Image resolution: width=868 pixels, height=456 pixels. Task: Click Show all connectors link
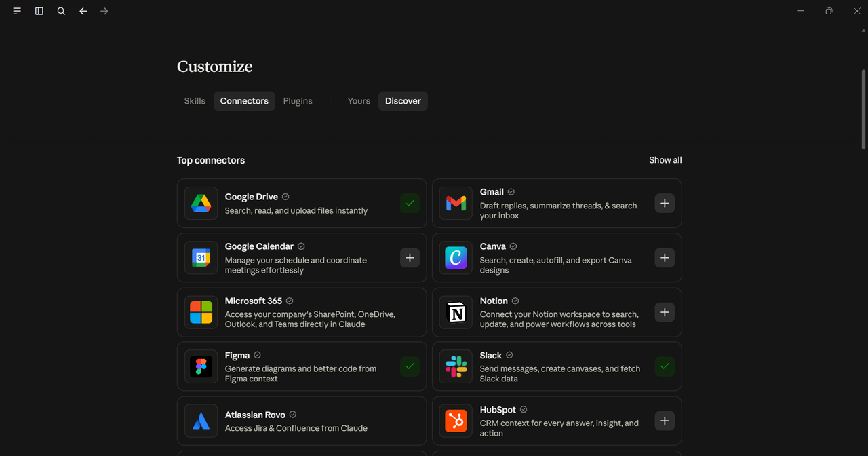tap(665, 160)
